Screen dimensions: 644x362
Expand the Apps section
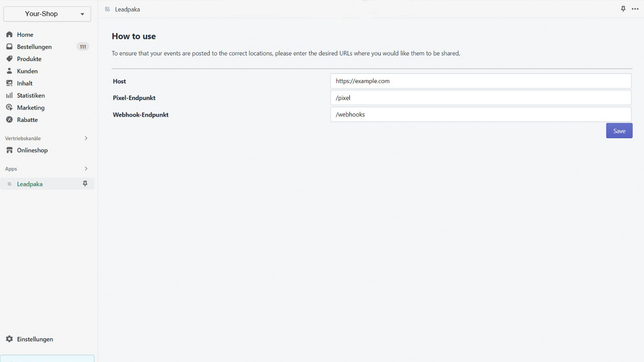point(86,168)
